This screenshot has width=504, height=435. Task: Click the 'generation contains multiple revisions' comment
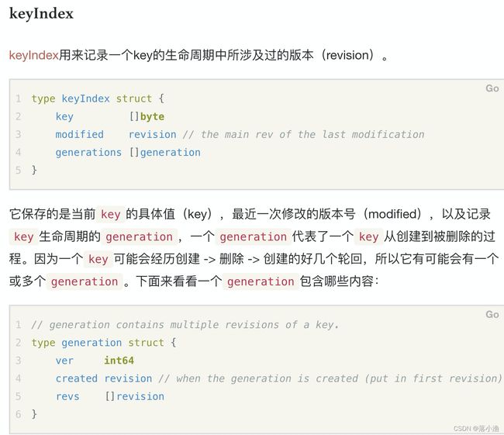pos(185,325)
